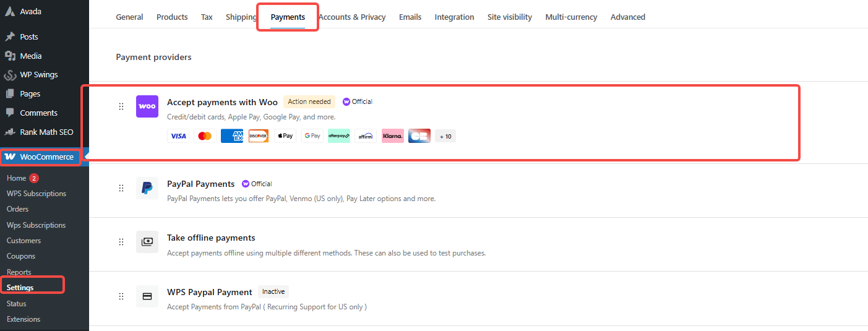
Task: Show the +10 more payment methods
Action: 445,136
